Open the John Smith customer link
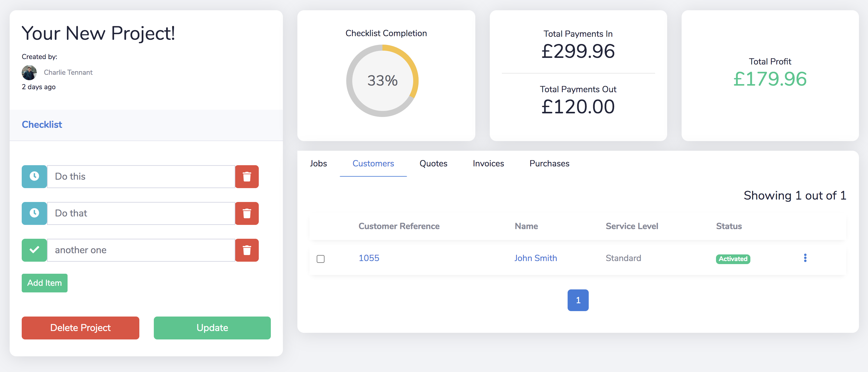 535,258
